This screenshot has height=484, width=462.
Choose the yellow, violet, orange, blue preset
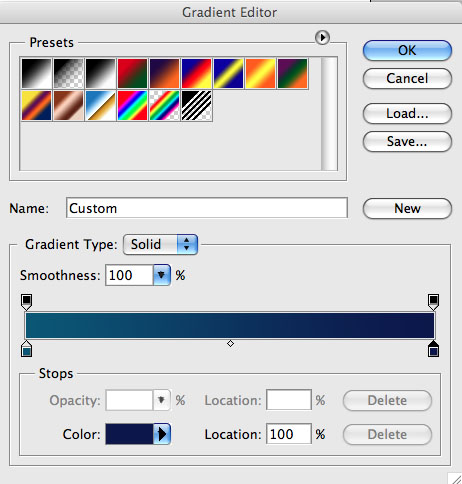(36, 105)
